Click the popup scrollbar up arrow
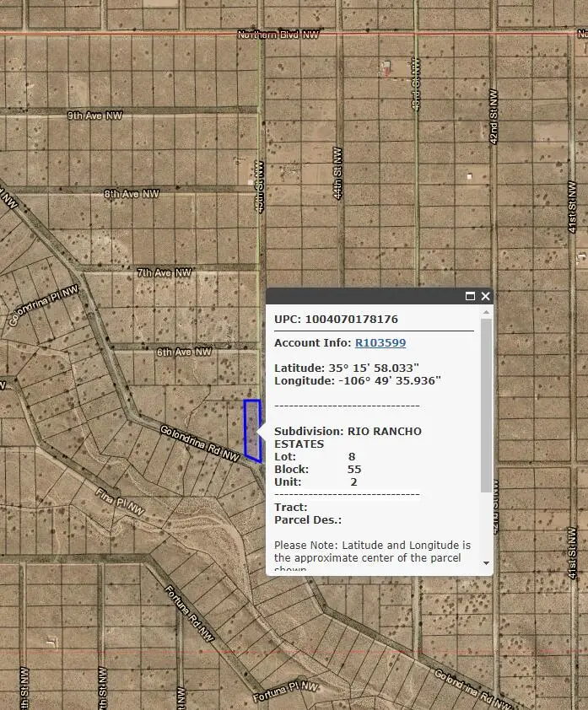The width and height of the screenshot is (588, 710). [486, 313]
